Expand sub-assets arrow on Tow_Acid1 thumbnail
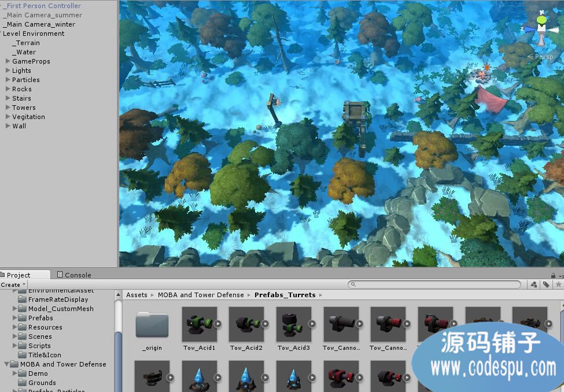 click(218, 324)
